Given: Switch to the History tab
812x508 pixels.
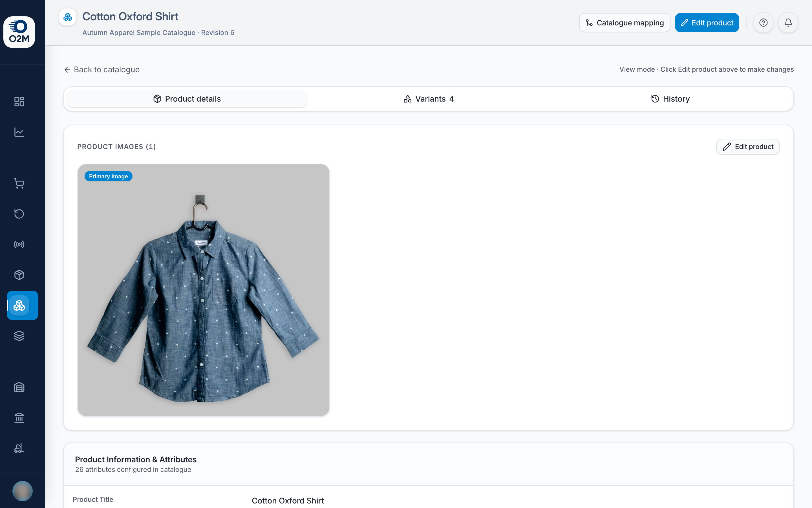Looking at the screenshot, I should [670, 99].
